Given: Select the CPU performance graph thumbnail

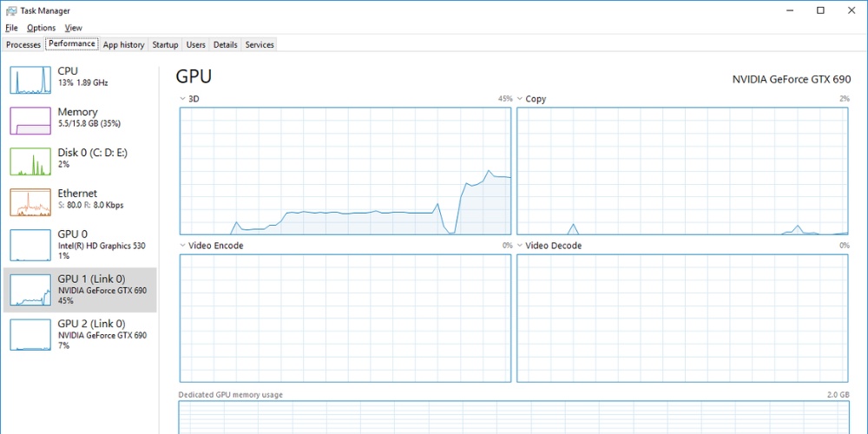Looking at the screenshot, I should coord(31,79).
